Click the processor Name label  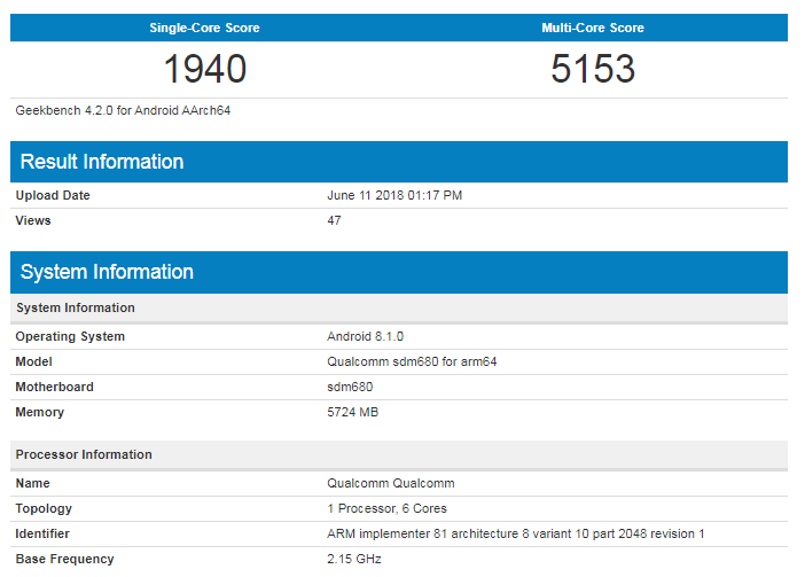32,483
